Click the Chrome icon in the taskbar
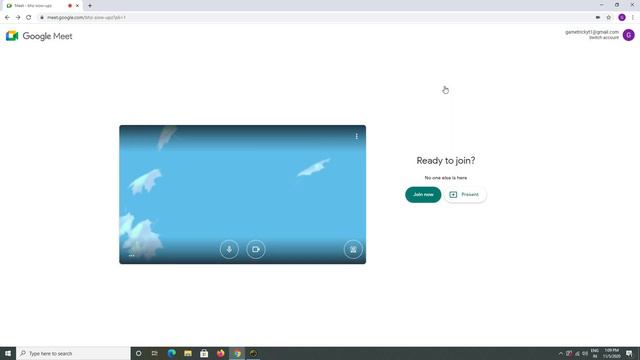The width and height of the screenshot is (640, 360). 237,353
